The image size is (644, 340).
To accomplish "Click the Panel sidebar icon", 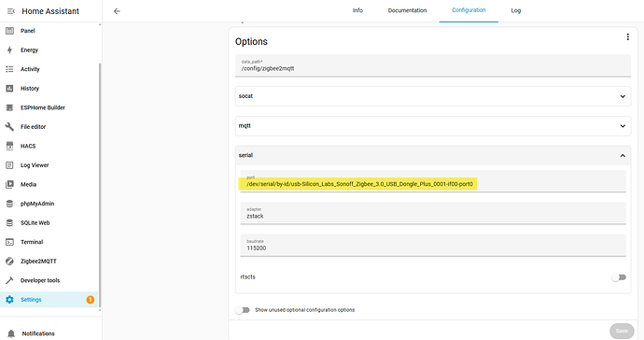I will [x=9, y=31].
